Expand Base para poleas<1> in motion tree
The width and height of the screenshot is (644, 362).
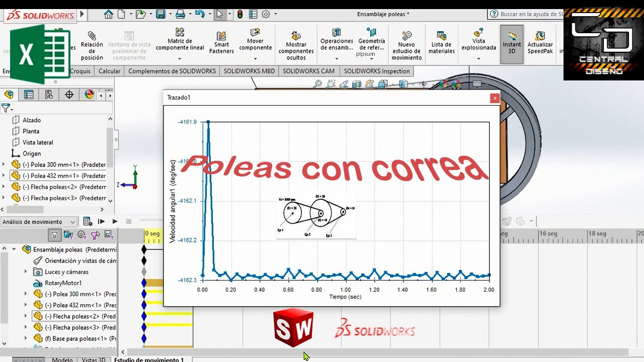pyautogui.click(x=26, y=338)
